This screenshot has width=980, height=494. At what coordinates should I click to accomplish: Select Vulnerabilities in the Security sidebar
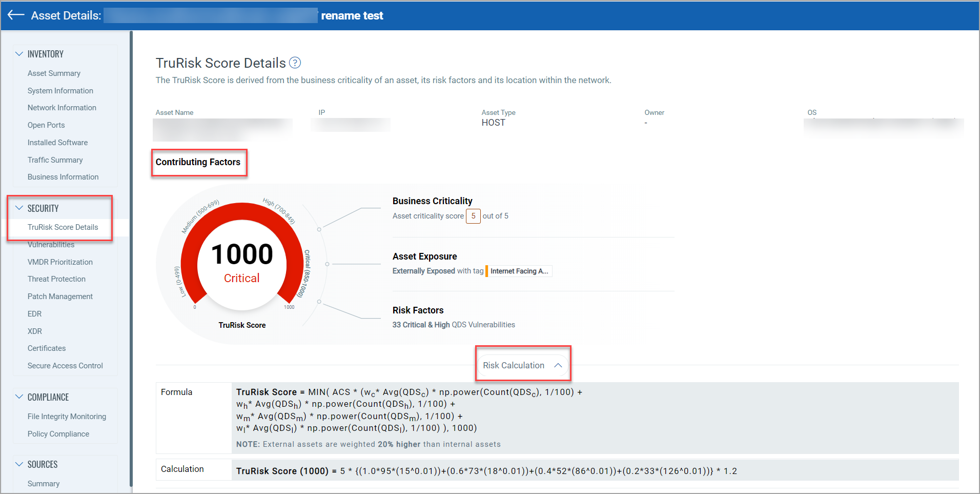(x=51, y=244)
